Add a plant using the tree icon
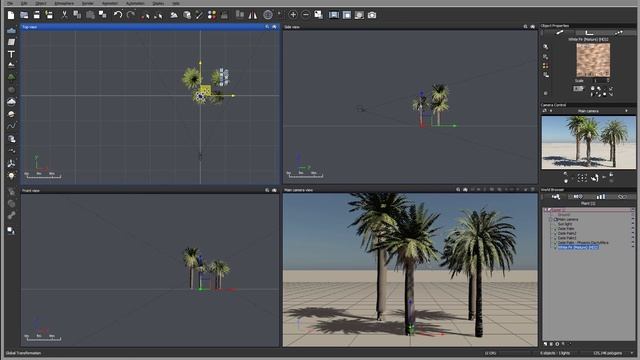The width and height of the screenshot is (640, 360). point(11,77)
